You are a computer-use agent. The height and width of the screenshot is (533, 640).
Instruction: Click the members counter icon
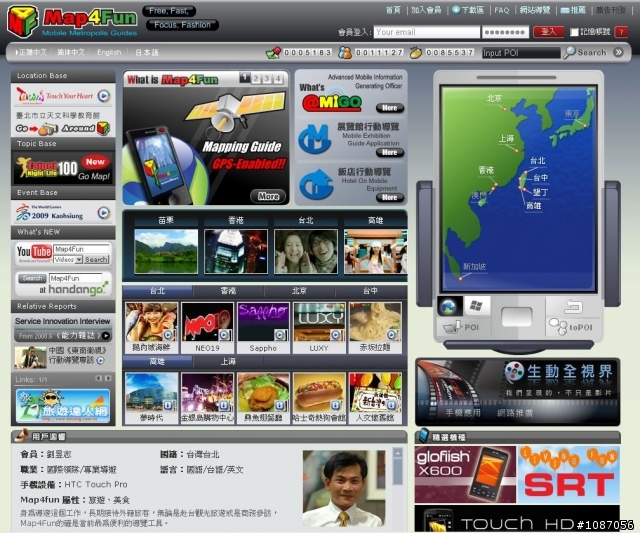tap(345, 52)
